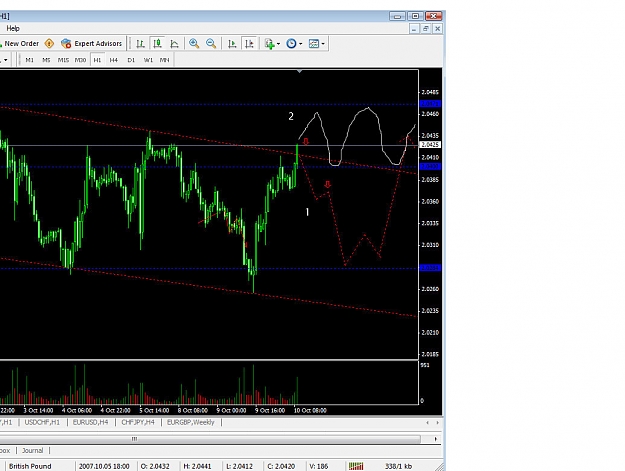Switch to the EURGBP,Weekly chart tab
Screen dimensions: 625x471
coord(191,422)
